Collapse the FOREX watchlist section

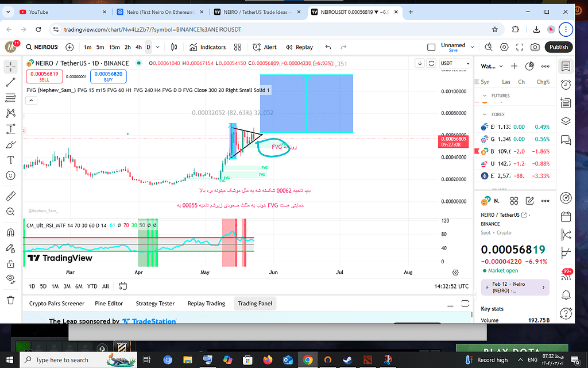tap(485, 114)
